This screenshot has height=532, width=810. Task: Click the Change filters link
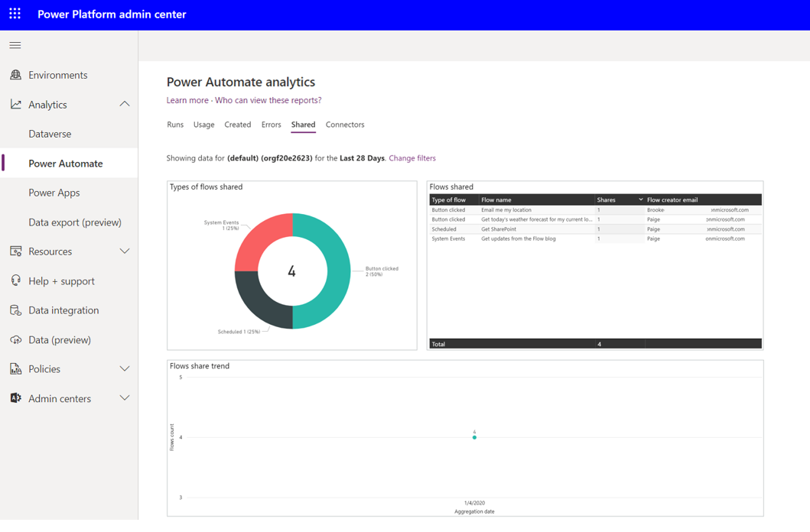(412, 158)
